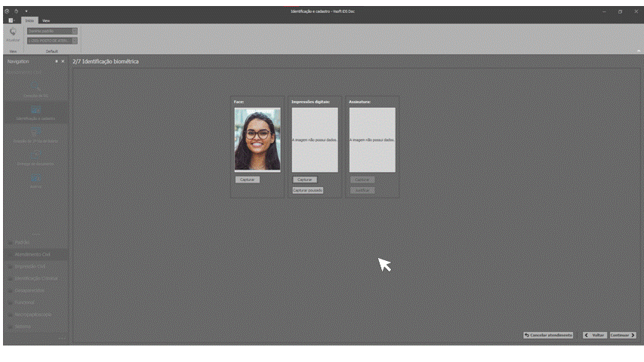Select the Desaparecidos navigation group
644x362 pixels.
coord(35,290)
